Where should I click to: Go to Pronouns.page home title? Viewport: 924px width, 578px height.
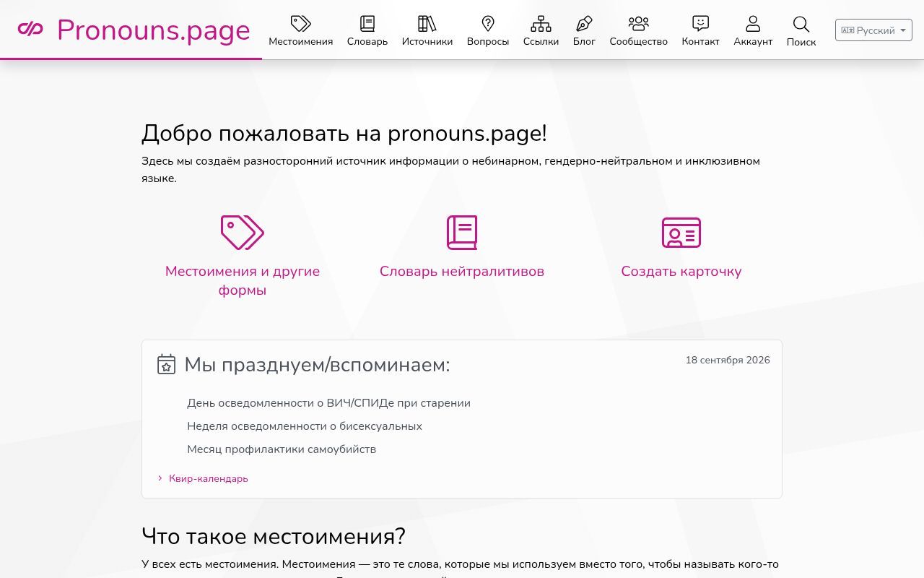pyautogui.click(x=154, y=30)
